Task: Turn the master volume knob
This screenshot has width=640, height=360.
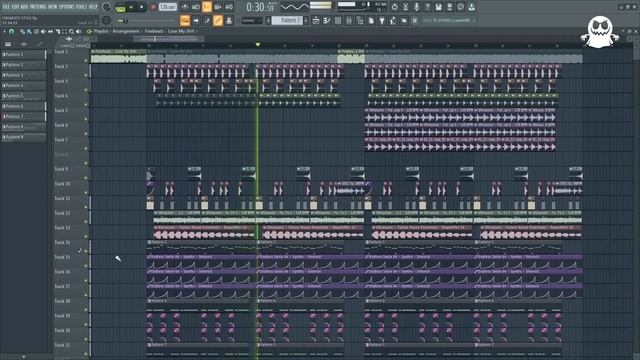Action: [x=107, y=7]
